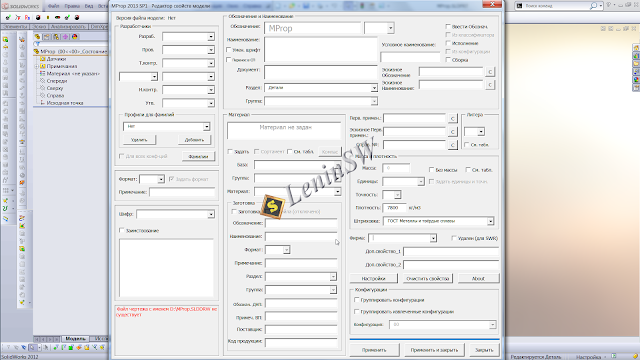640x360 pixels.
Task: Click Доп.свойство_1 input field
Action: tap(451, 251)
